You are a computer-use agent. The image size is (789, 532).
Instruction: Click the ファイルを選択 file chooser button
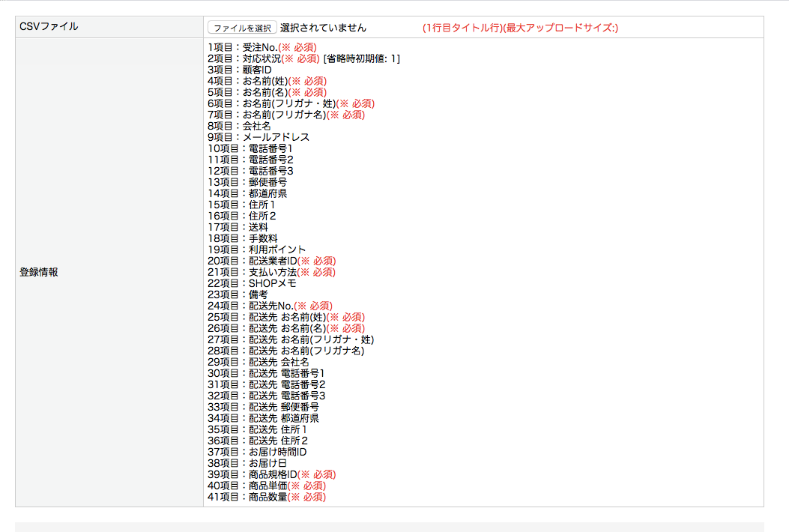point(242,28)
